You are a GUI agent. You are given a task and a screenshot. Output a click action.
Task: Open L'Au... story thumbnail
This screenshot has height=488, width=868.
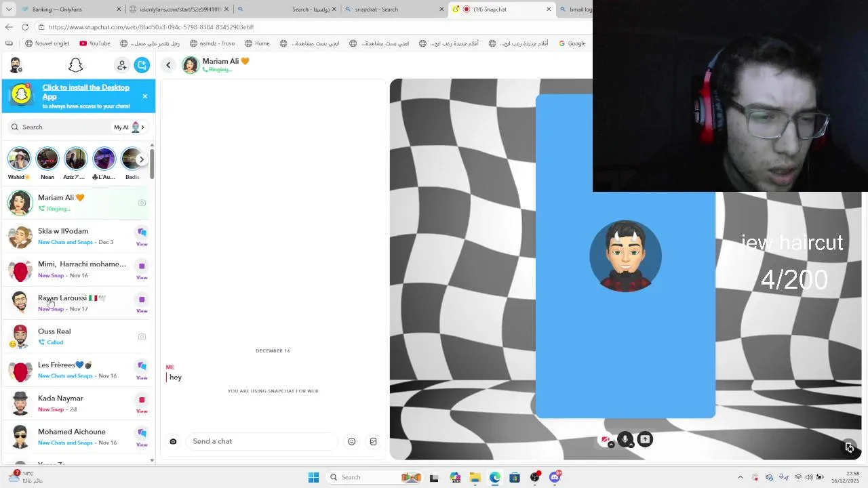coord(104,159)
